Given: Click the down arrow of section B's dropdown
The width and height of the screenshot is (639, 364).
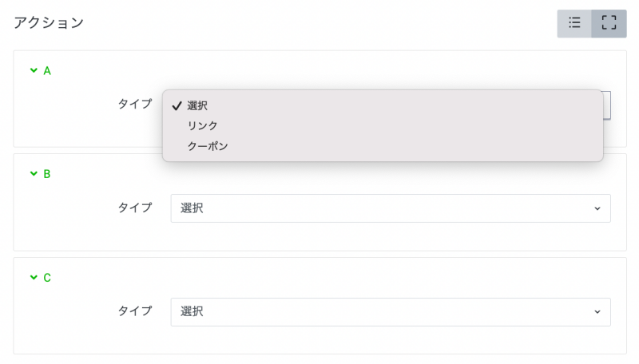Looking at the screenshot, I should [x=597, y=208].
